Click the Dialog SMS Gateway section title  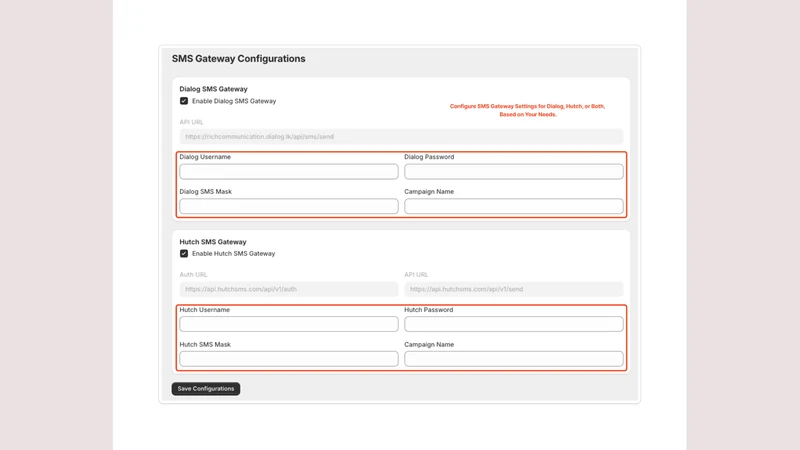213,89
